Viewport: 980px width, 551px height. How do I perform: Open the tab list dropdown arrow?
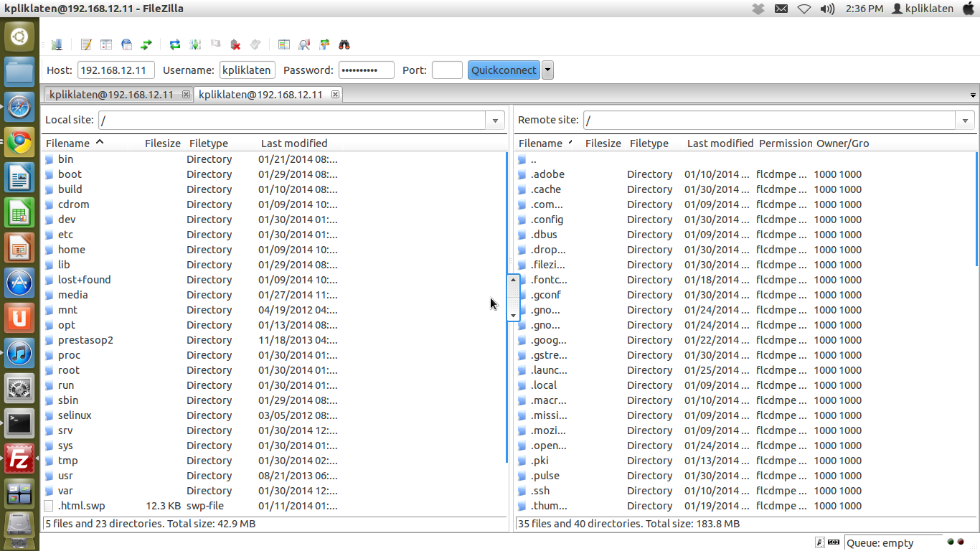[x=974, y=95]
